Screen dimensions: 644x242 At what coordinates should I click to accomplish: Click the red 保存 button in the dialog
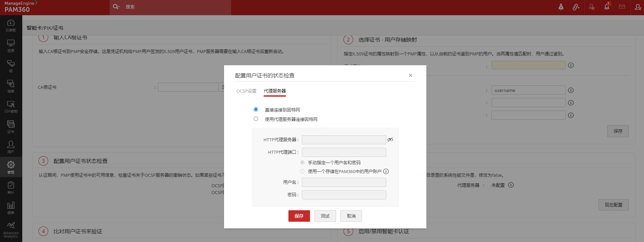[x=299, y=216]
